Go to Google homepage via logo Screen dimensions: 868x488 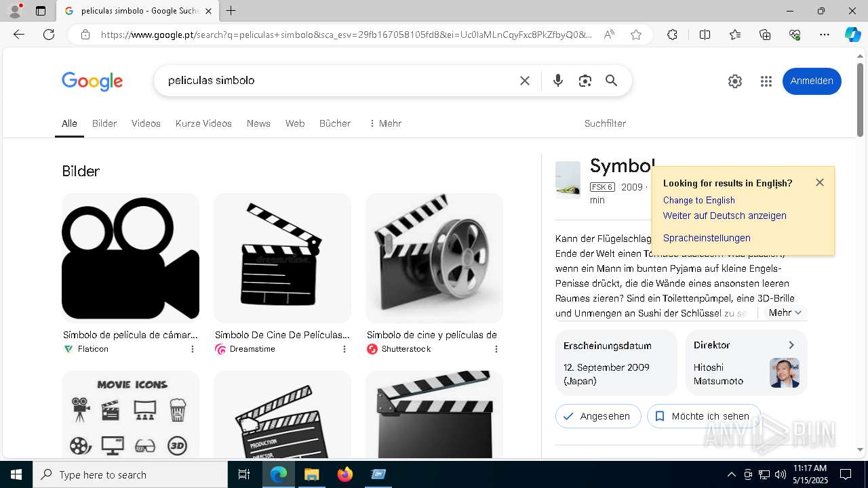[x=92, y=81]
